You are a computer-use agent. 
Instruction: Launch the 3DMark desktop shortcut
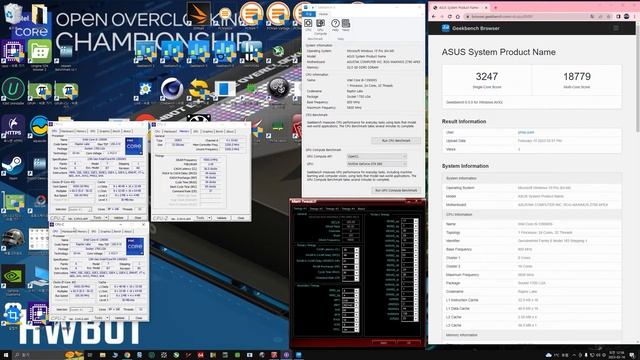198,14
